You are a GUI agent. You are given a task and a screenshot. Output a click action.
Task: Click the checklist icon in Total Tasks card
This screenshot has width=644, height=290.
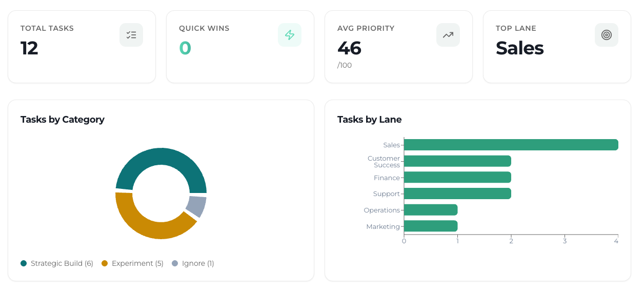pos(131,35)
